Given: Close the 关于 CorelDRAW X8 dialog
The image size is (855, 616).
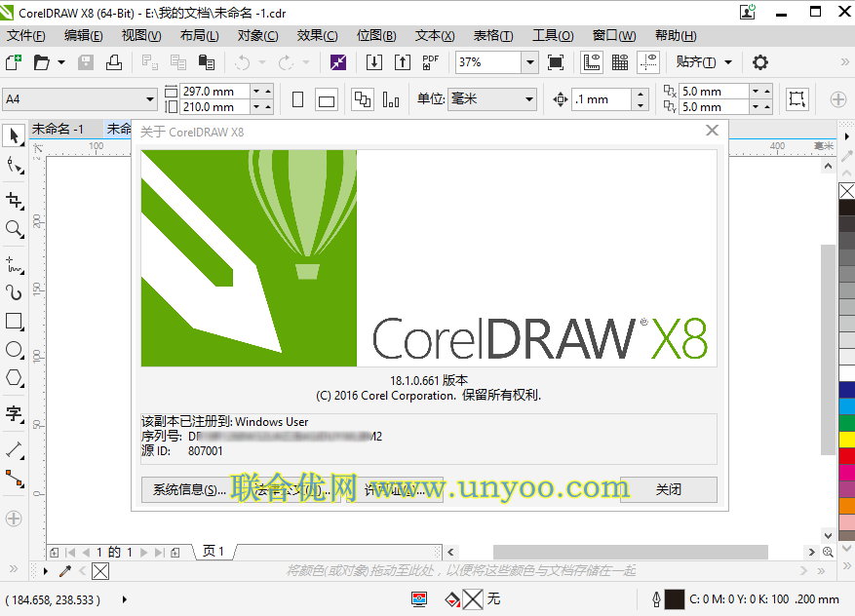Looking at the screenshot, I should pyautogui.click(x=712, y=131).
